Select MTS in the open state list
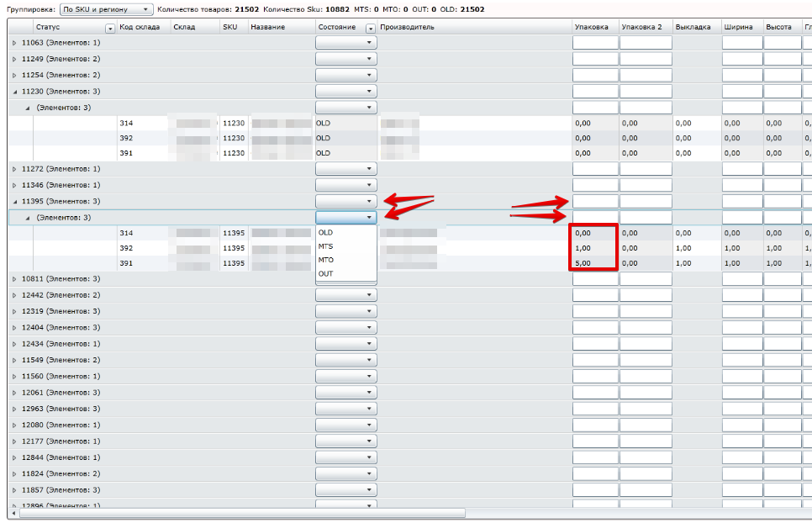The width and height of the screenshot is (812, 523). coord(346,246)
